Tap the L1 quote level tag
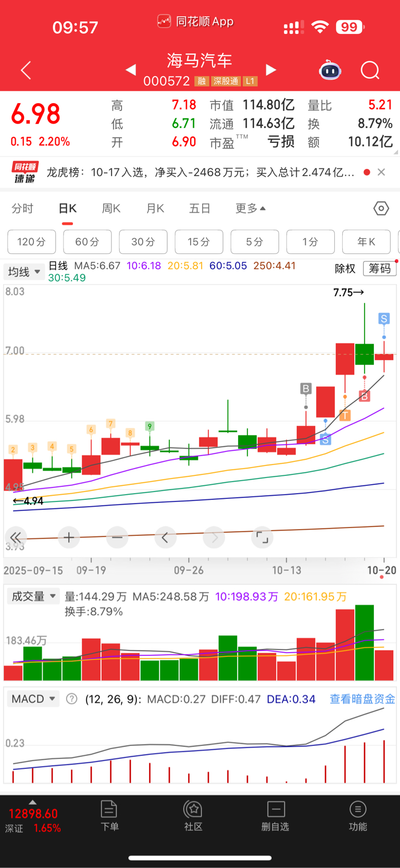The width and height of the screenshot is (400, 868). point(251,81)
